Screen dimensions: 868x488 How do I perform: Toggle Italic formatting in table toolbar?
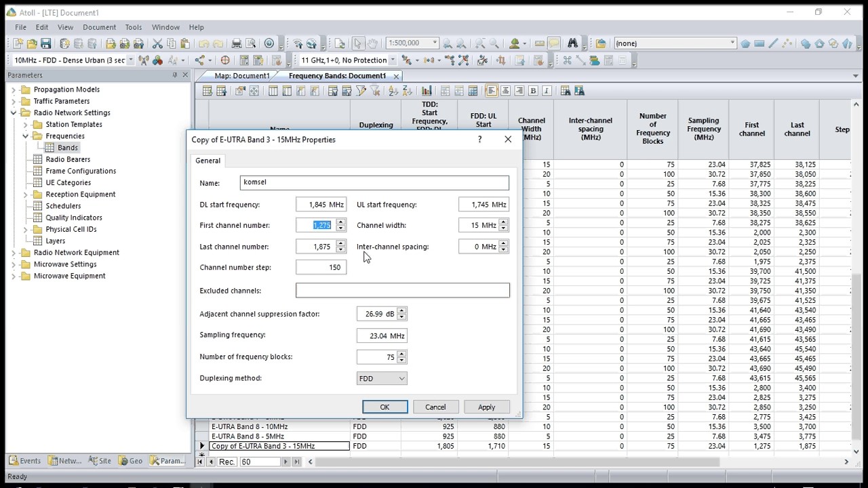(x=547, y=91)
